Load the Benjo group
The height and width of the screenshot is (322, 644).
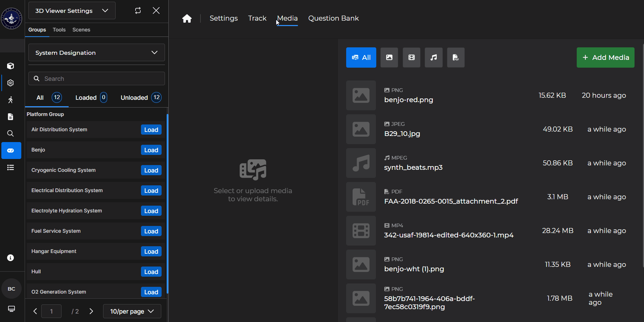151,150
